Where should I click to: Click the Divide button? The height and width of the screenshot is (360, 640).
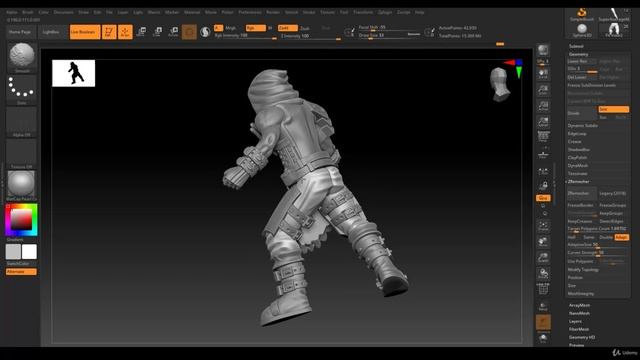coord(582,113)
